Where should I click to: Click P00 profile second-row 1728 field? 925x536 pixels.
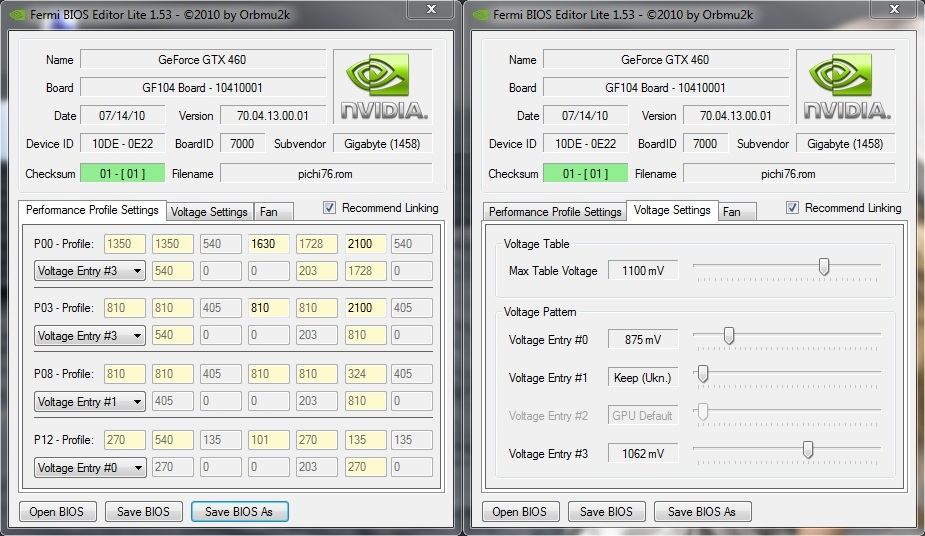365,271
